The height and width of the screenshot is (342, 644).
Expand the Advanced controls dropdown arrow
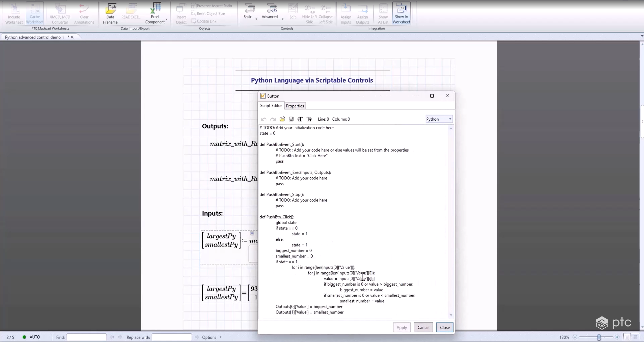click(282, 19)
